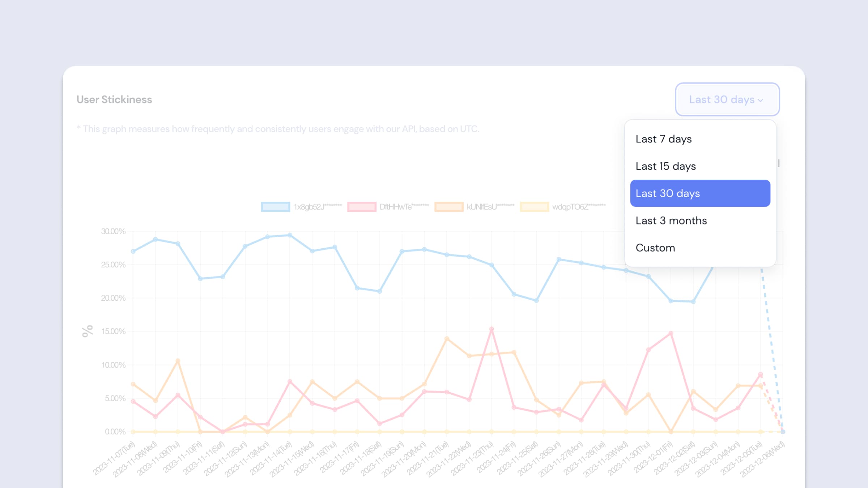
Task: Click the 1x8gb62J API key legend
Action: click(x=301, y=207)
